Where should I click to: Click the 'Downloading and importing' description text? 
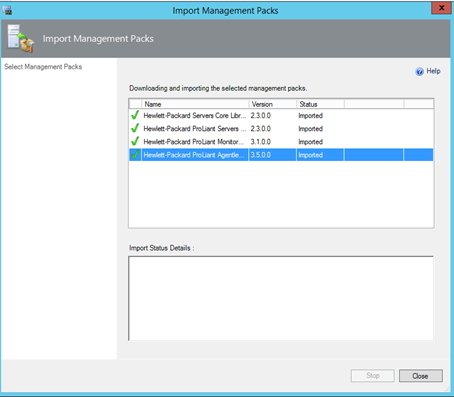coord(218,88)
